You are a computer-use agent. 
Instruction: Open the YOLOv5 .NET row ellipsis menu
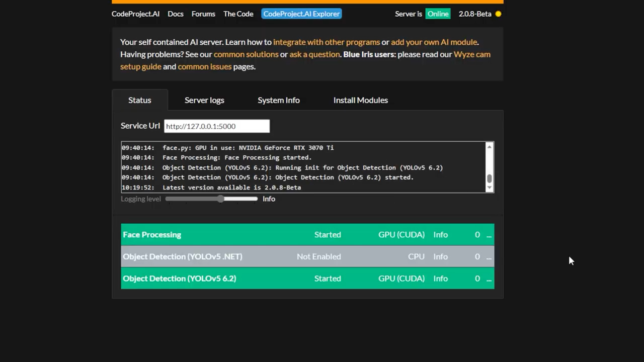[x=489, y=256]
